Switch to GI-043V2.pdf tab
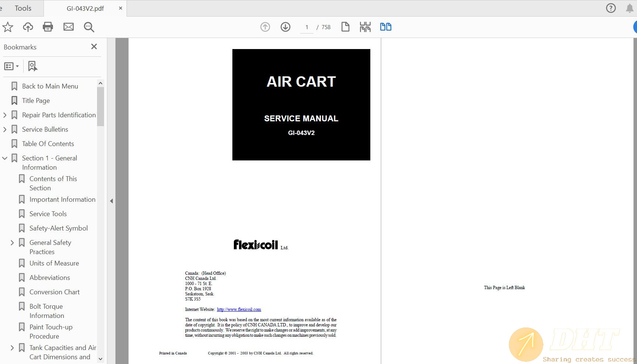The image size is (637, 364). click(x=85, y=8)
